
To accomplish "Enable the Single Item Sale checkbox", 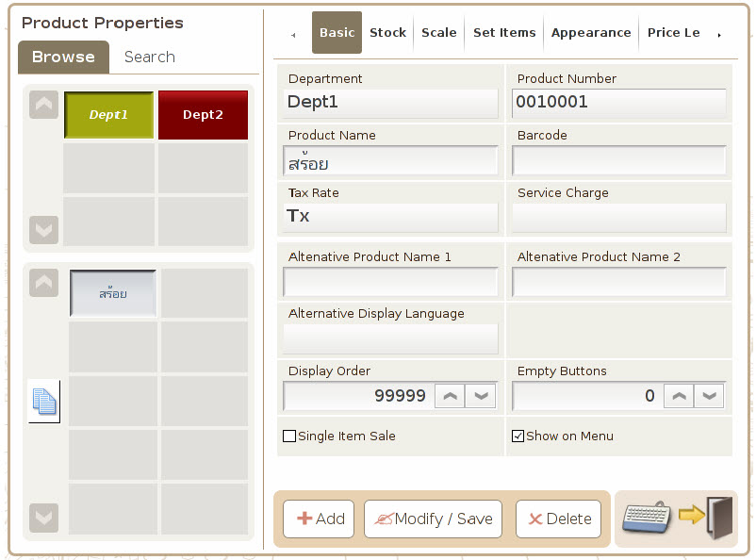I will pos(289,436).
